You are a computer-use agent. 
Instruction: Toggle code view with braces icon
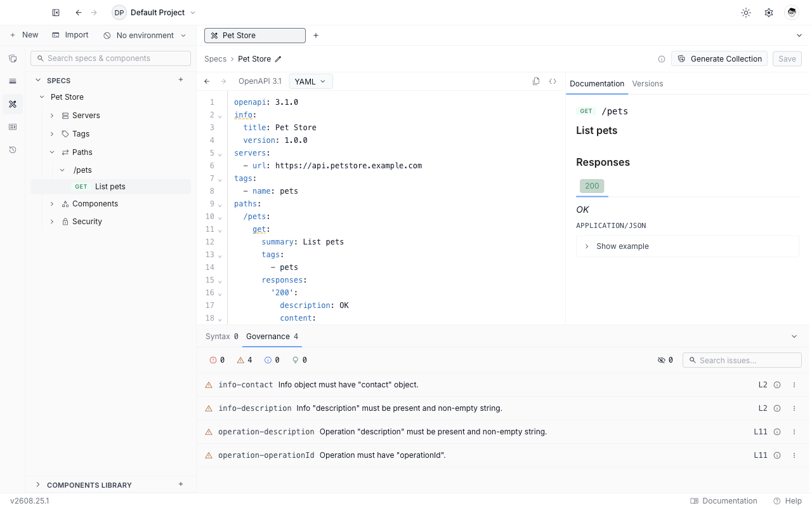point(553,81)
